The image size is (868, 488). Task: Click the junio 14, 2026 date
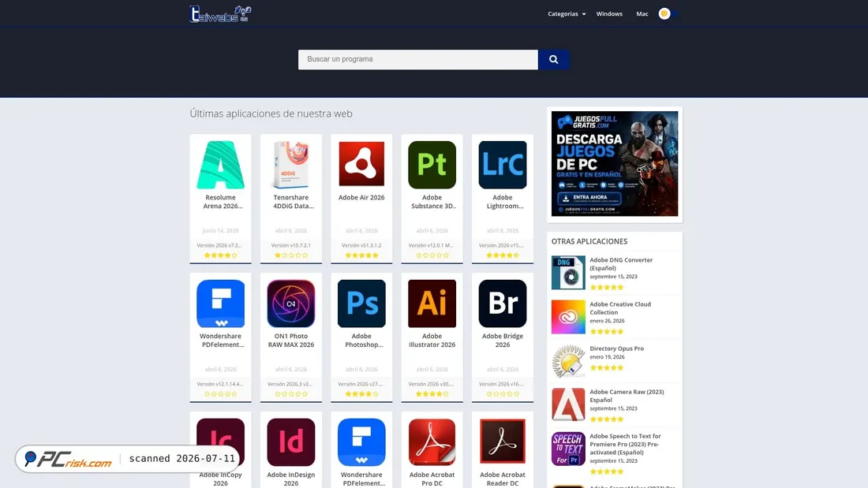tap(220, 231)
